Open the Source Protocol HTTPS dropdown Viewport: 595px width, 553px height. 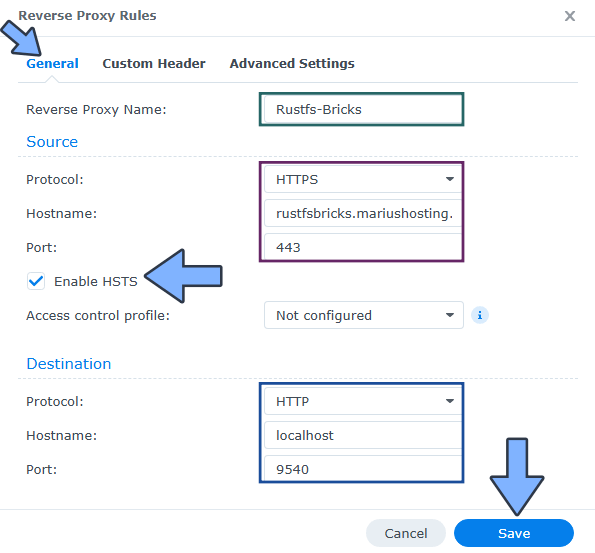point(363,179)
